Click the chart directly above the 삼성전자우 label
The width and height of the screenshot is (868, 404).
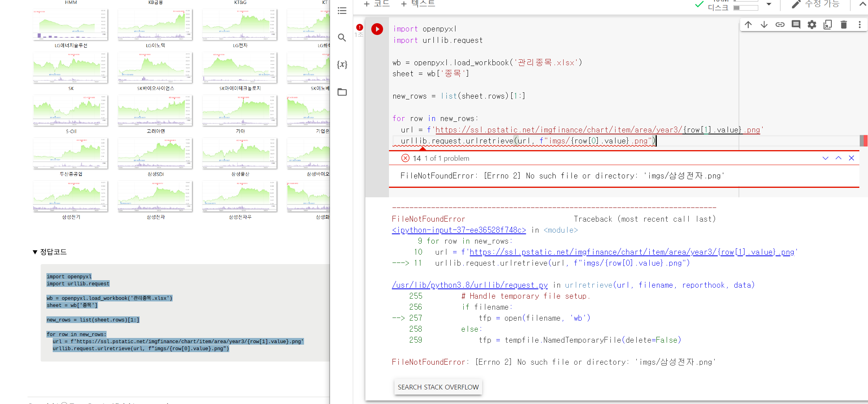[240, 196]
